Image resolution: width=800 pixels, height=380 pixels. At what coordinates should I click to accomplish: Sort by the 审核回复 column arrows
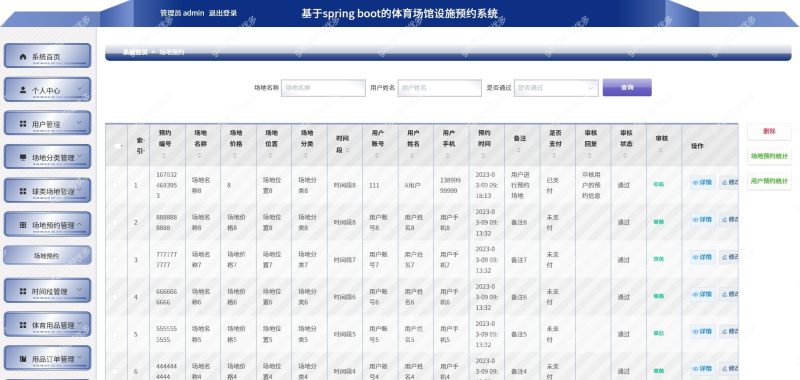pos(590,156)
